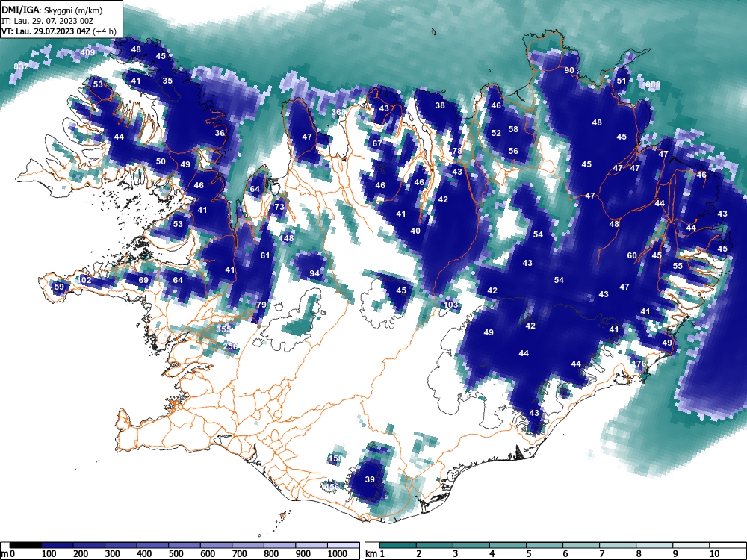Viewport: 747px width, 560px height.
Task: Click the pale lavender swatch between 900 and 1000
Action: (x=312, y=545)
